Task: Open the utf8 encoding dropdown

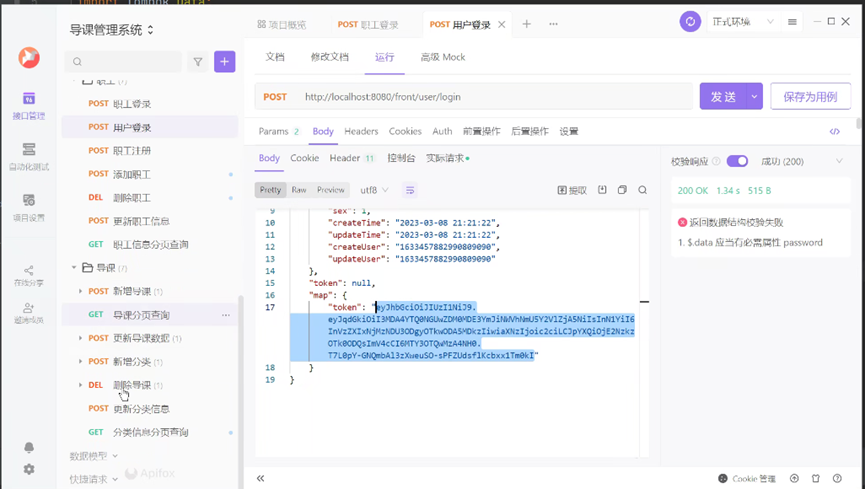Action: point(374,190)
